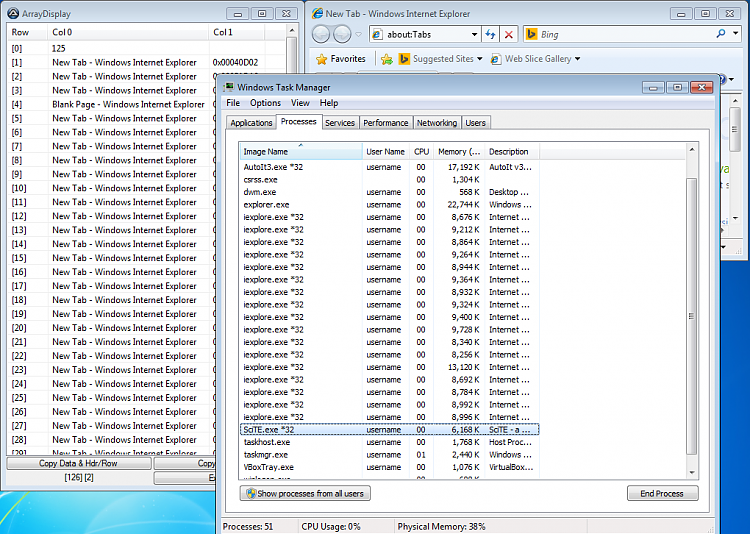Image resolution: width=750 pixels, height=534 pixels.
Task: Expand the Web Slice Gallery dropdown
Action: [577, 59]
